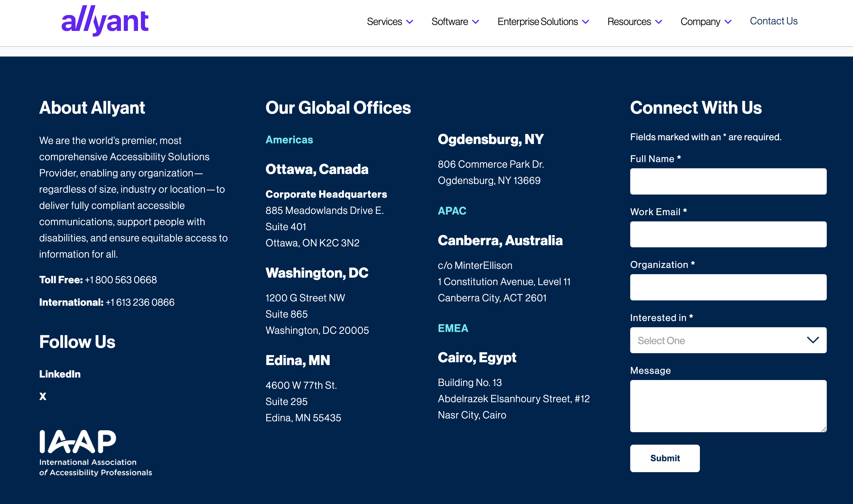This screenshot has height=504, width=853.
Task: Click the EMEA region label
Action: click(x=453, y=328)
